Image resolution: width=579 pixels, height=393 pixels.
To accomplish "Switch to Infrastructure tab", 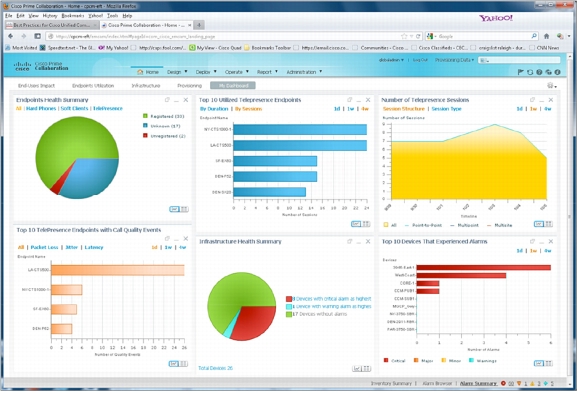I will pyautogui.click(x=146, y=86).
